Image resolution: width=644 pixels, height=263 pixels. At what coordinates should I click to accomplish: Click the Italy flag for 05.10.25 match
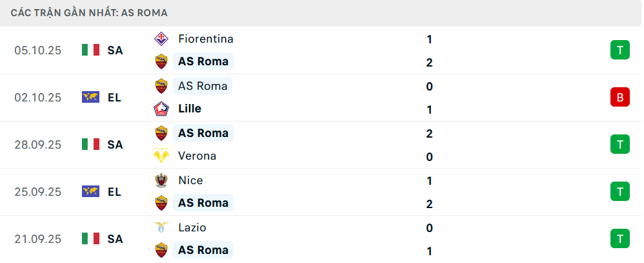point(90,50)
